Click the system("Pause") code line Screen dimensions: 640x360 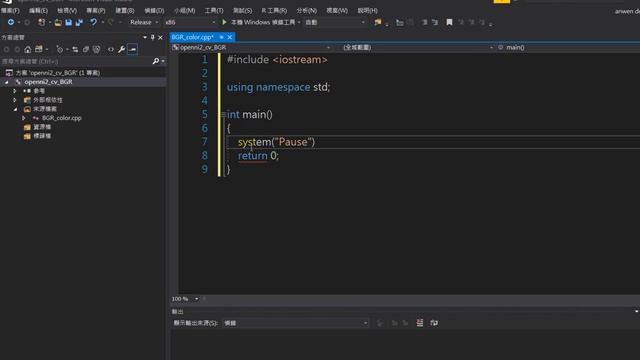coord(276,142)
